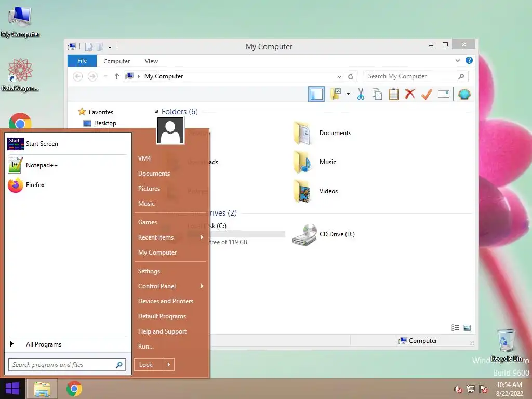Open the View ribbon tab
Screen dimensions: 532x399
click(151, 61)
